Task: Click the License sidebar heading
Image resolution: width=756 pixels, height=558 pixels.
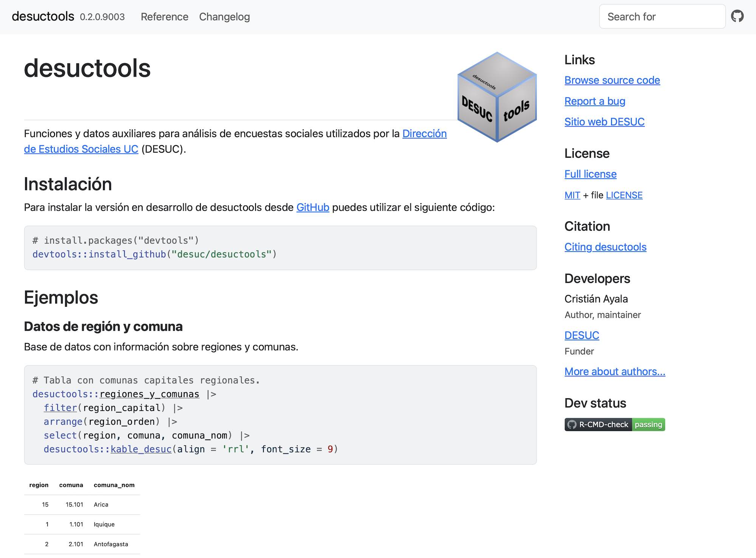Action: pyautogui.click(x=587, y=153)
